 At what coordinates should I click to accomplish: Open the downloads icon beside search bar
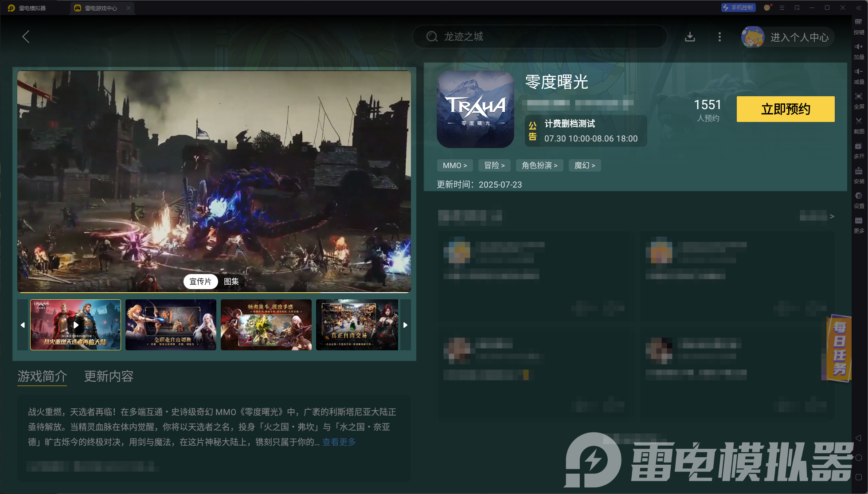click(x=690, y=37)
